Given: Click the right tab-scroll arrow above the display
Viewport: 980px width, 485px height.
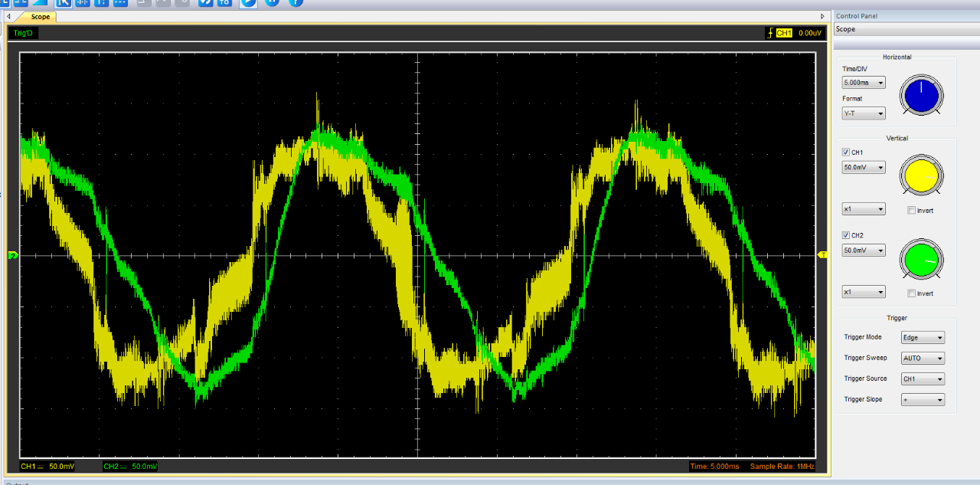Looking at the screenshot, I should click(822, 16).
